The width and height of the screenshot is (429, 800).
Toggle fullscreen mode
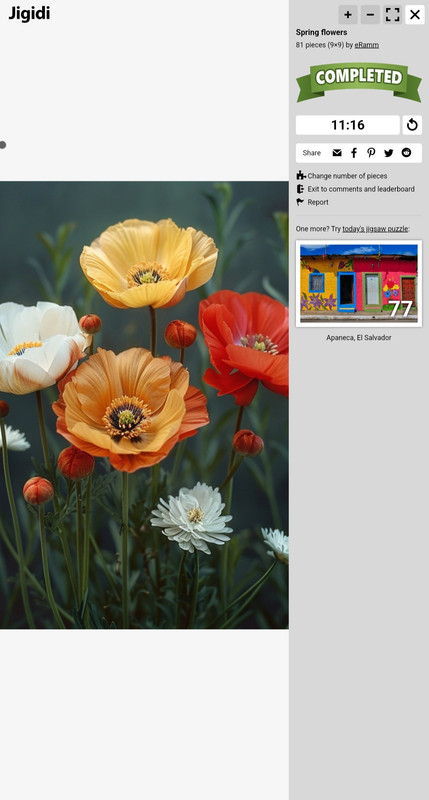[392, 15]
